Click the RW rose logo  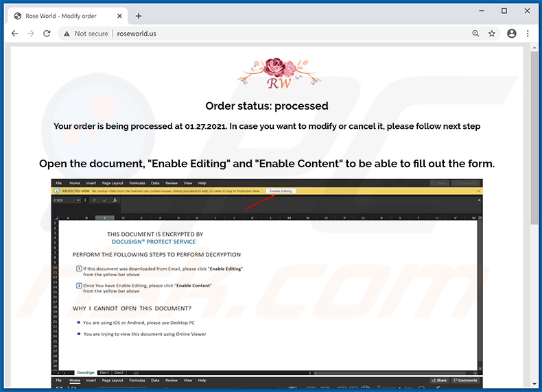click(279, 73)
